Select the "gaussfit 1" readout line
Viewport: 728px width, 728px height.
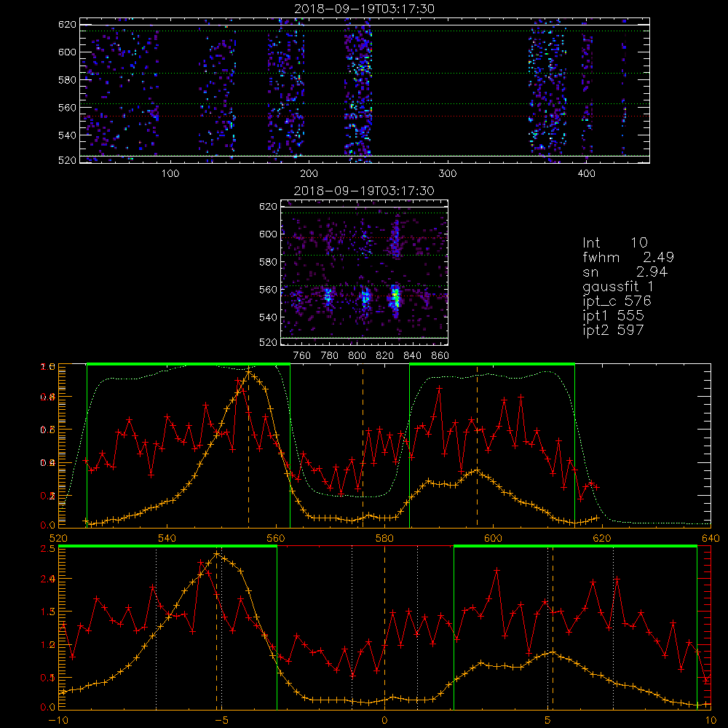tap(618, 286)
